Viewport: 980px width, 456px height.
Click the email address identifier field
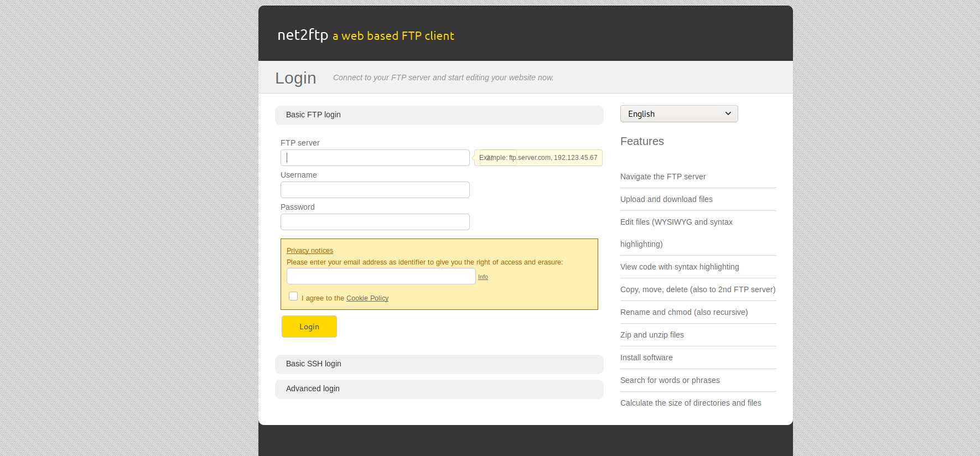[x=381, y=276]
